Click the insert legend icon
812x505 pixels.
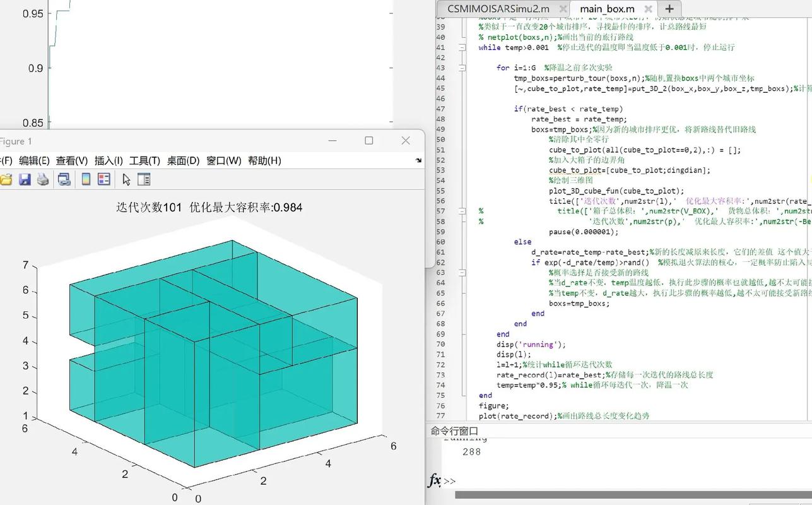104,179
